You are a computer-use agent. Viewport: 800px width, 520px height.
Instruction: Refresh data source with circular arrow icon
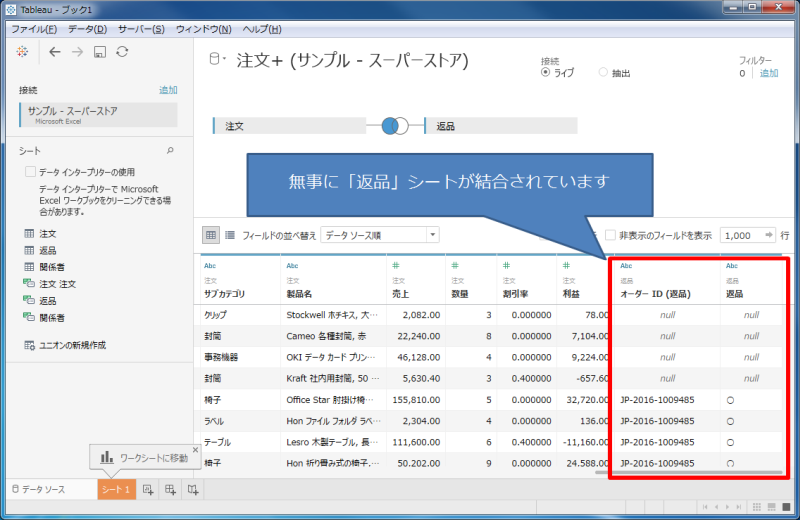click(x=122, y=52)
